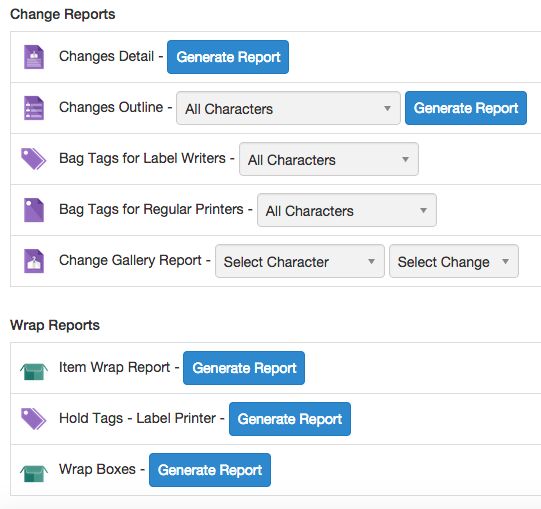Expand the Select Change dropdown
The width and height of the screenshot is (541, 509).
454,261
